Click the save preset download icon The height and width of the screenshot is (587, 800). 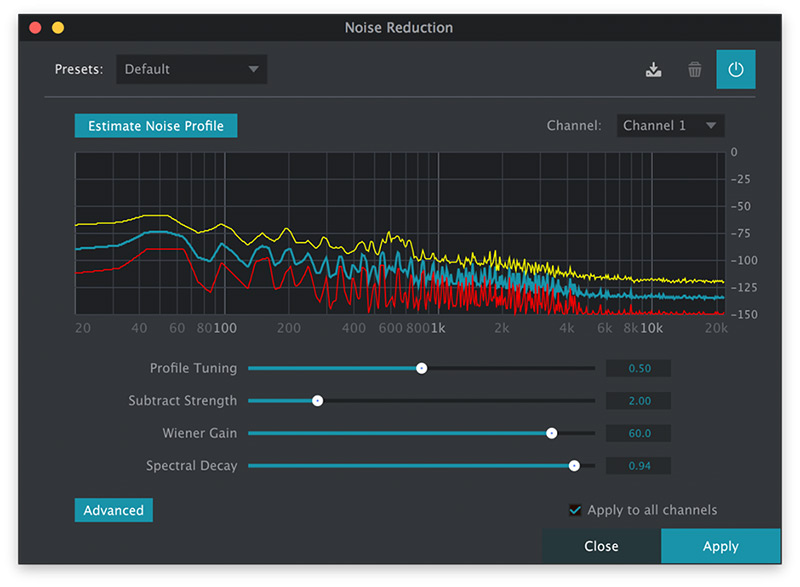tap(653, 70)
